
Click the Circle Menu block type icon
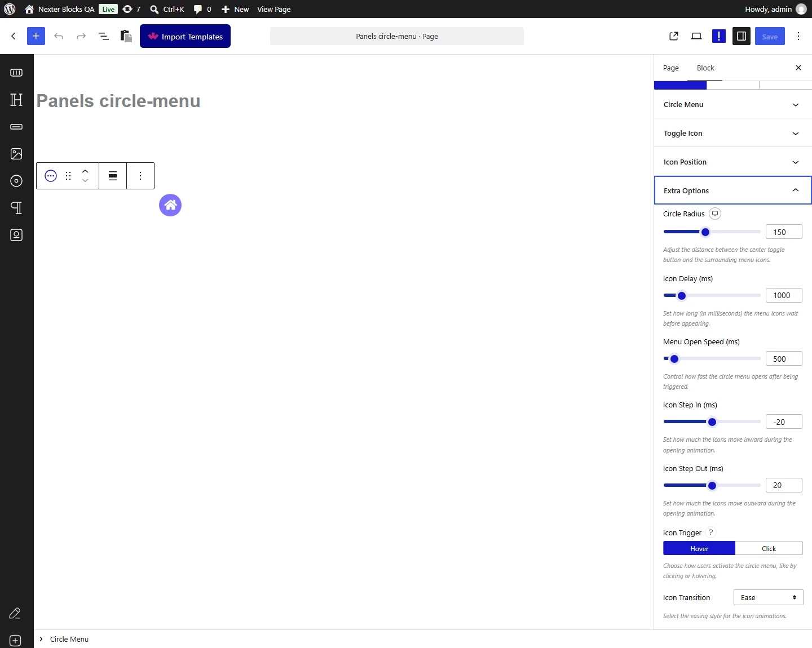pos(51,176)
